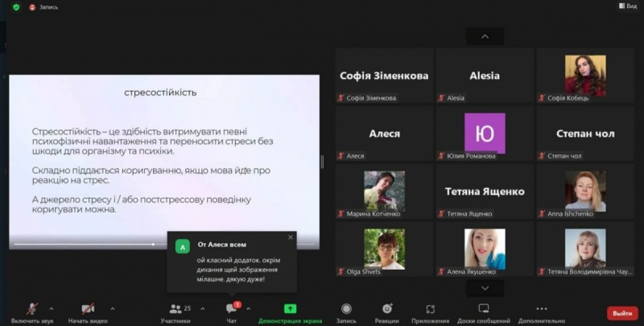Open the Вид view layout menu
This screenshot has height=326, width=644.
pos(626,6)
